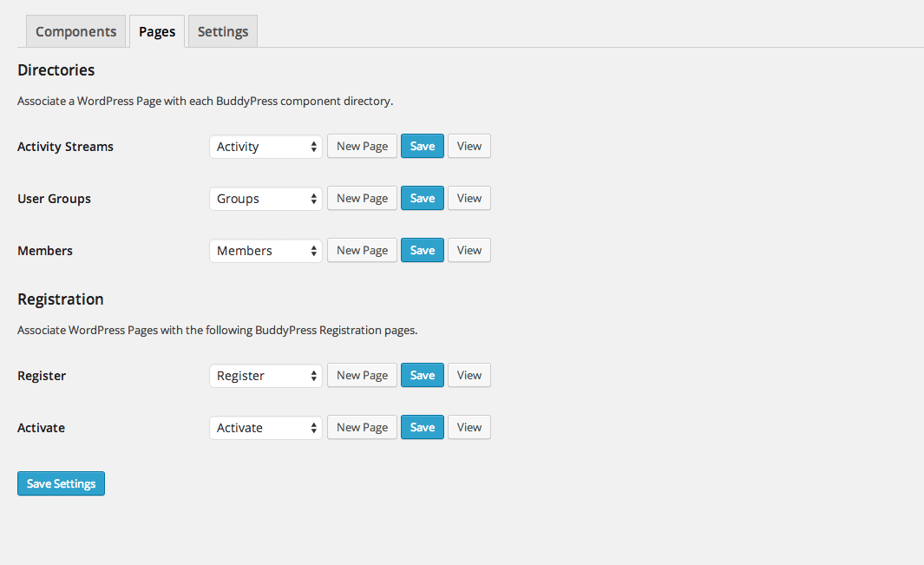This screenshot has height=565, width=924.
Task: Click New Page for User Groups
Action: [362, 198]
